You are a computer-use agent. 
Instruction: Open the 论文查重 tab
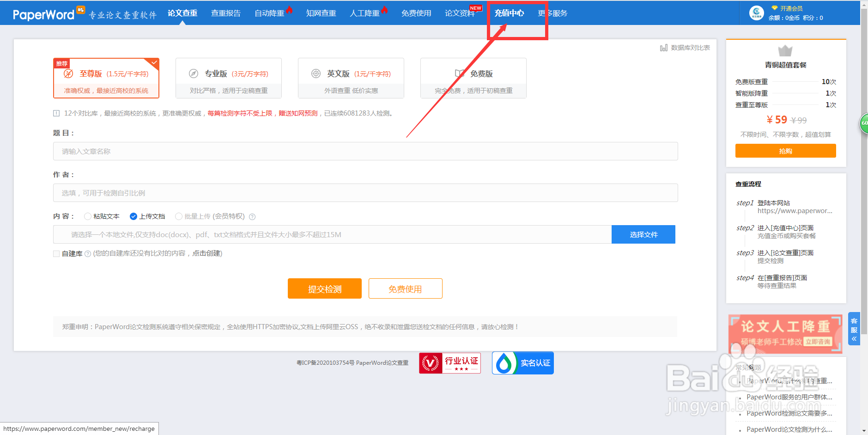click(182, 13)
